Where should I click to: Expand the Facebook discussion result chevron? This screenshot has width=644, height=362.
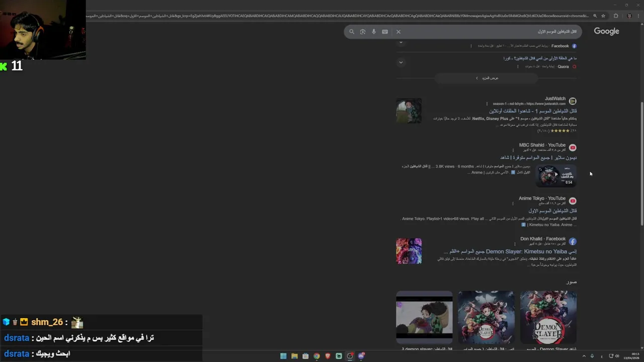(x=401, y=42)
